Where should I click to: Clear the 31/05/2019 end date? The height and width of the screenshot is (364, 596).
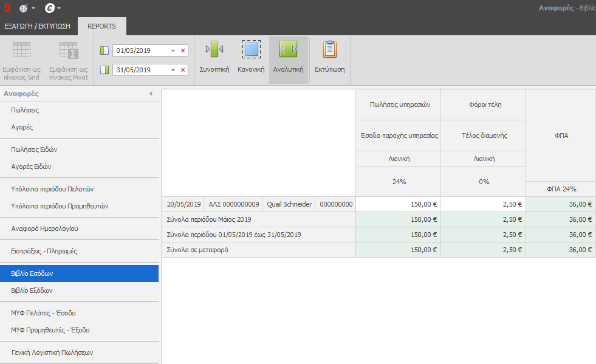point(183,70)
